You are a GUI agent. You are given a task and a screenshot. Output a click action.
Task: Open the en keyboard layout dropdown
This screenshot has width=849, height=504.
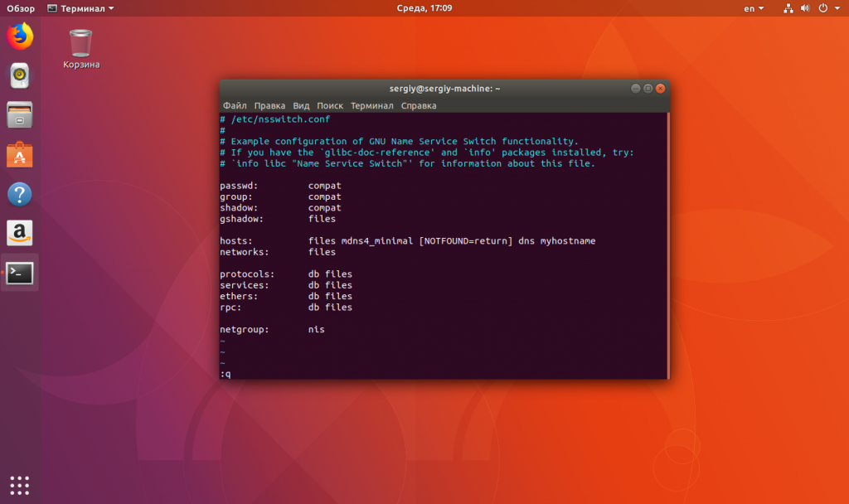click(x=753, y=8)
